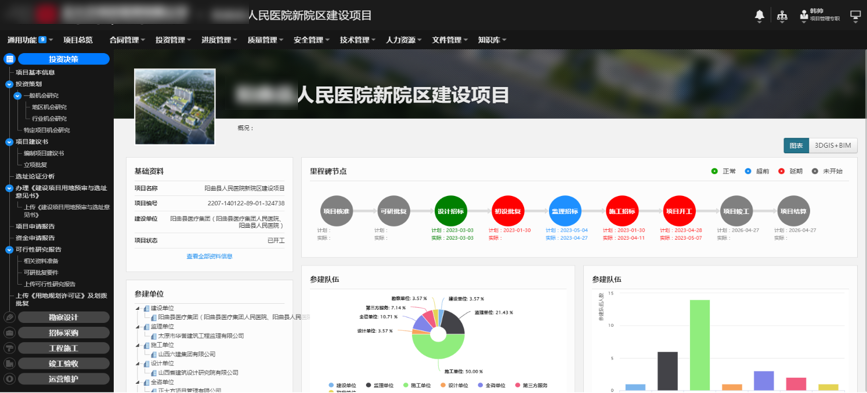Open the 质量管理 menu
867x393 pixels.
[265, 40]
